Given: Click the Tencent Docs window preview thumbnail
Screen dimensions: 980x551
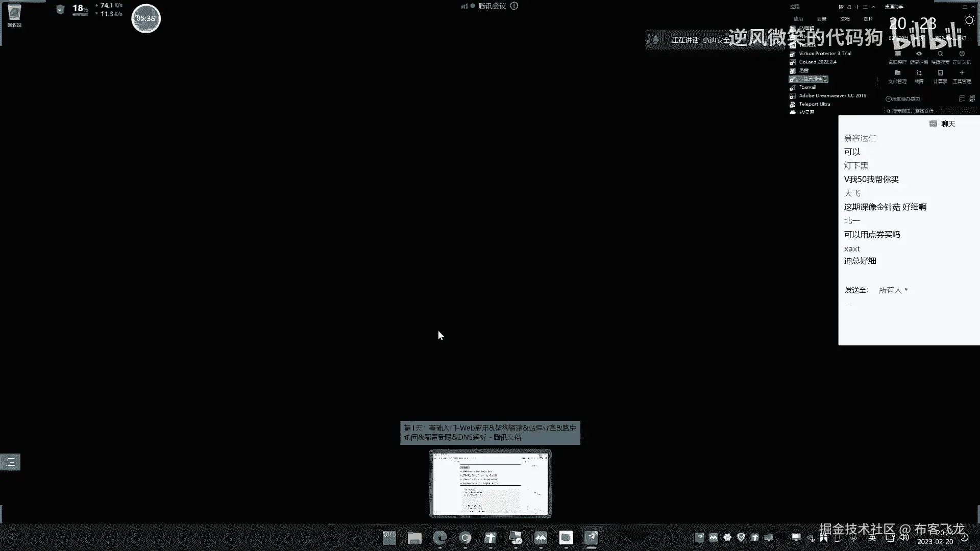Looking at the screenshot, I should (490, 484).
